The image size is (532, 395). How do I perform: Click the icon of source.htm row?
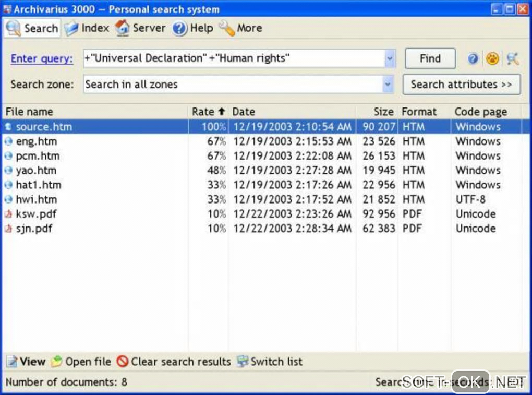tap(8, 127)
